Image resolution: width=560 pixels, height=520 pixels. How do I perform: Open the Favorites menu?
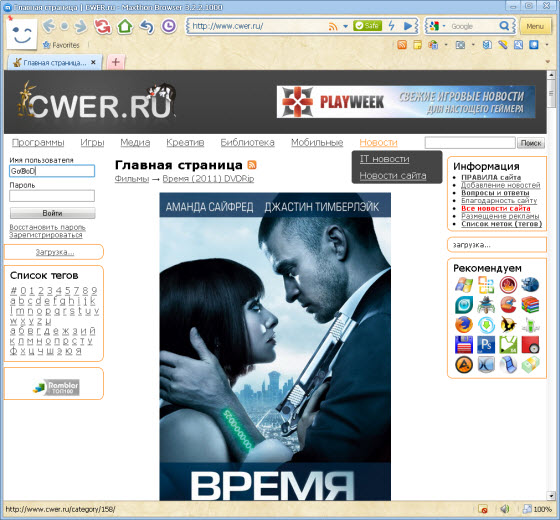pos(61,45)
